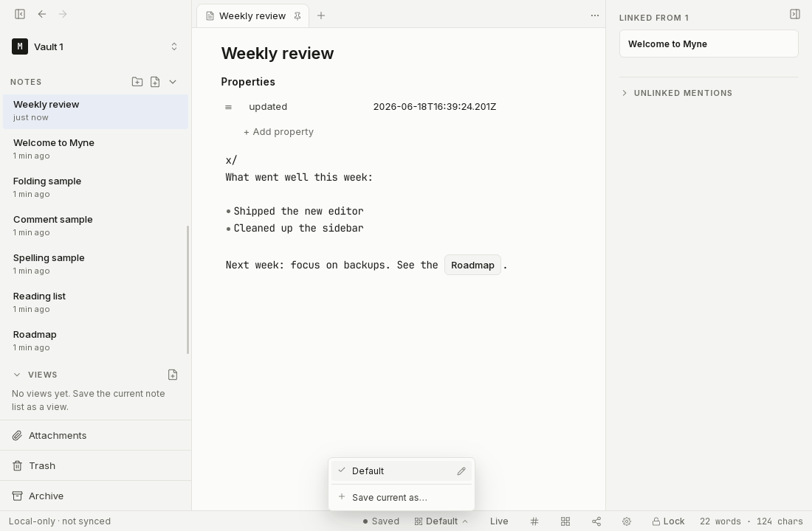The width and height of the screenshot is (812, 531).
Task: Click the 'Cleaned up the sidebar' line
Action: (298, 228)
